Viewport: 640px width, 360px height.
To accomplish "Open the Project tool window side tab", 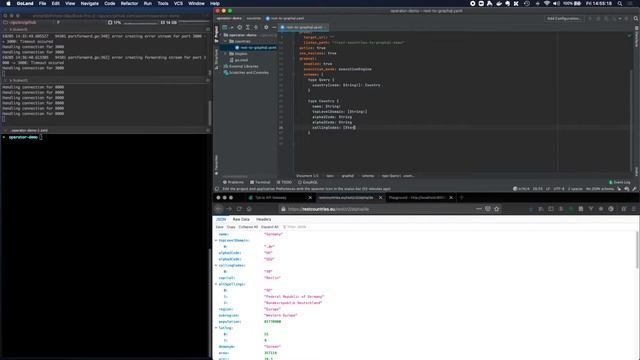I will point(216,34).
